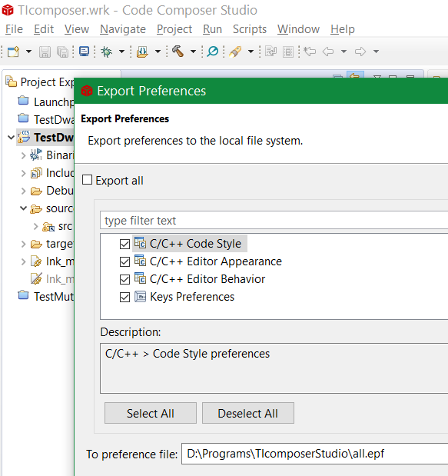Uncheck C/C++ Code Style checkbox
Image resolution: width=448 pixels, height=476 pixels.
[x=124, y=244]
